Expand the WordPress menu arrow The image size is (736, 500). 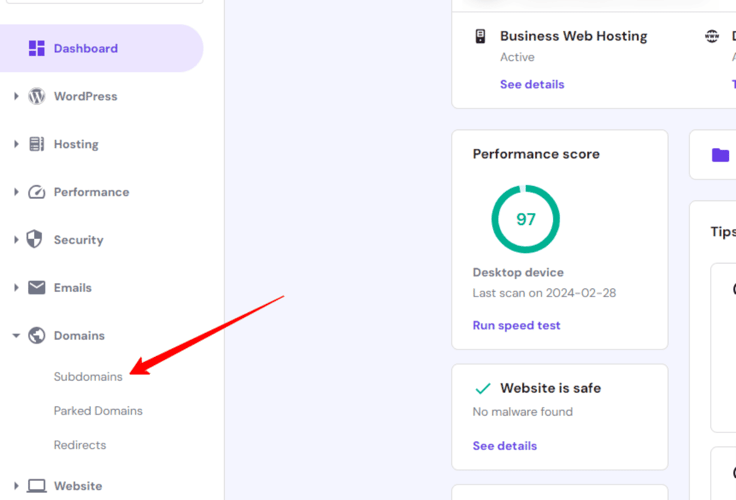point(16,96)
